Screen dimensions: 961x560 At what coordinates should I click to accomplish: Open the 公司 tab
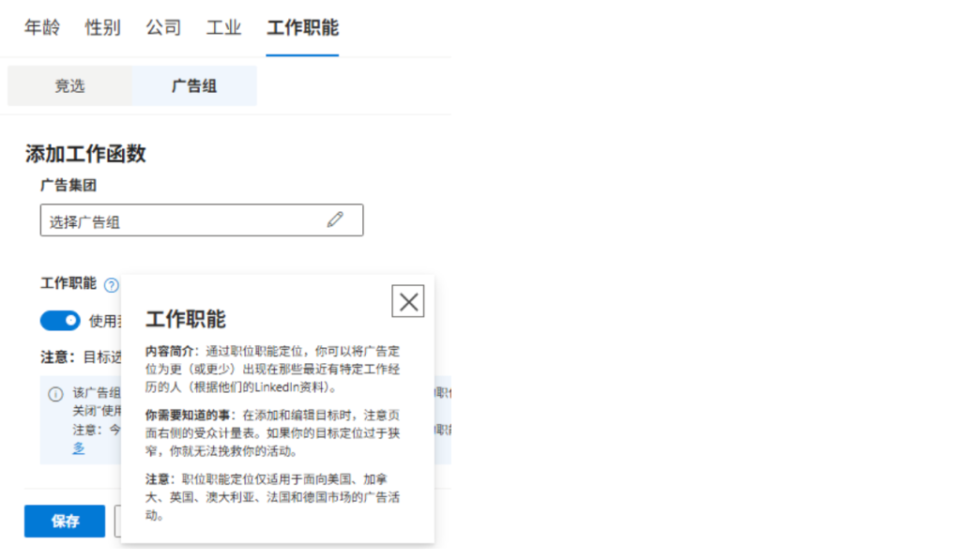[163, 28]
